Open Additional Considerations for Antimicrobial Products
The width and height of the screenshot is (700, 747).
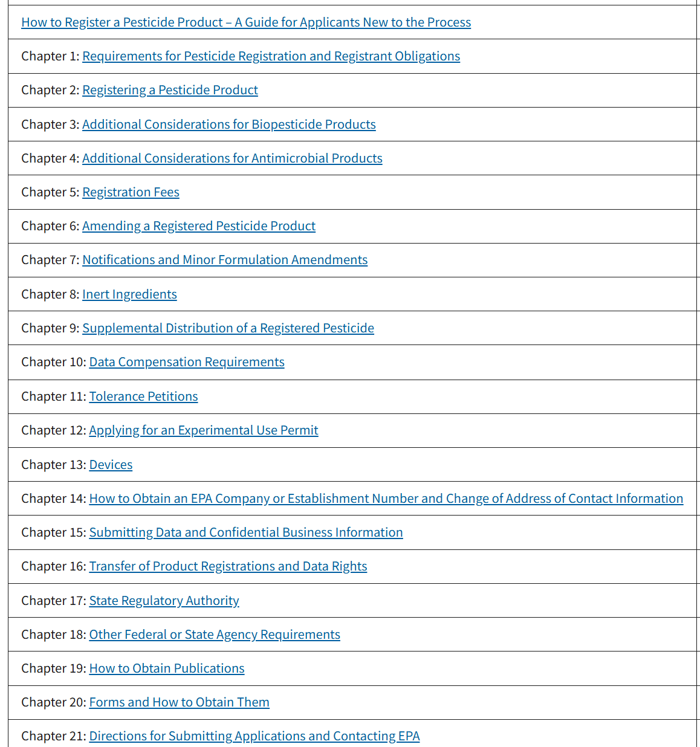click(232, 158)
